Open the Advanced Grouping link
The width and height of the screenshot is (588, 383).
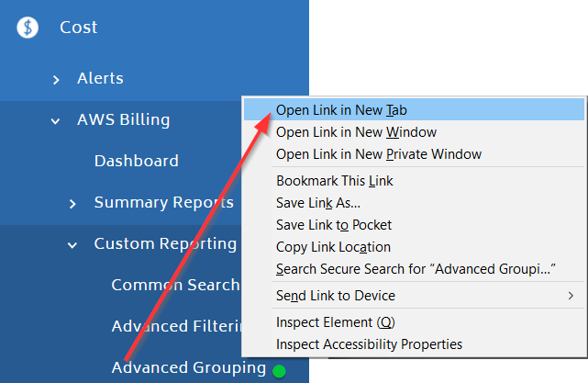(x=189, y=367)
